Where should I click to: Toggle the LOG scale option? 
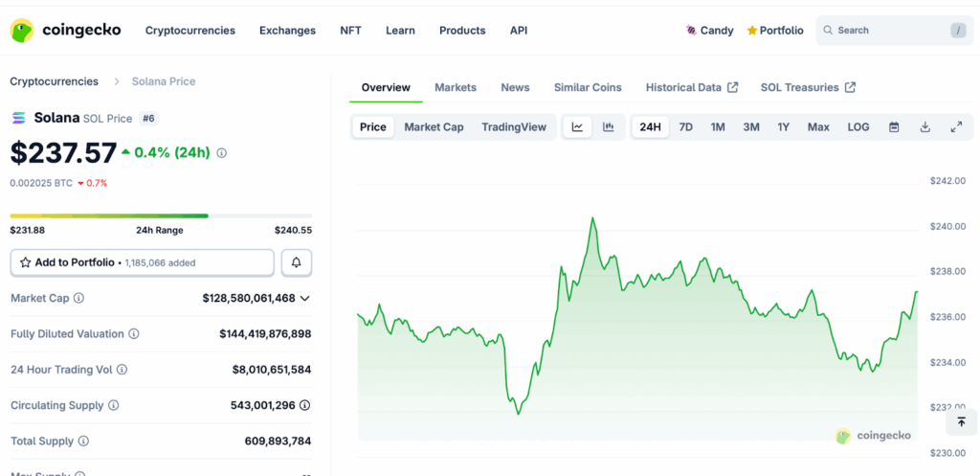(x=858, y=127)
